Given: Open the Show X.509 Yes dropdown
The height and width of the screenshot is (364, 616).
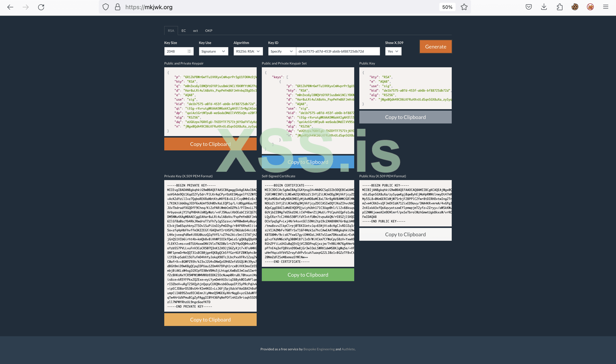Looking at the screenshot, I should 393,51.
